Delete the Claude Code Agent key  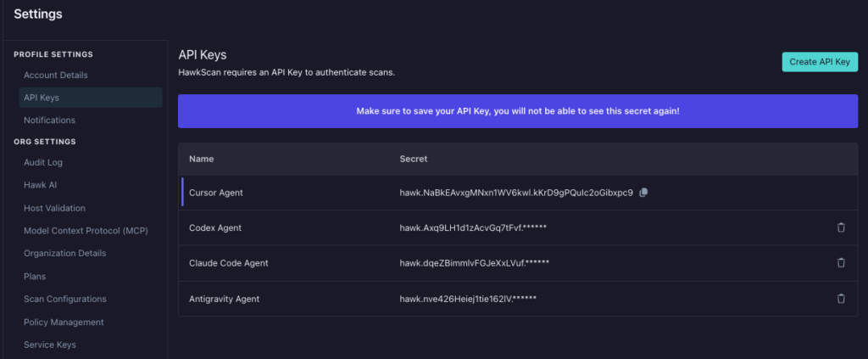841,263
